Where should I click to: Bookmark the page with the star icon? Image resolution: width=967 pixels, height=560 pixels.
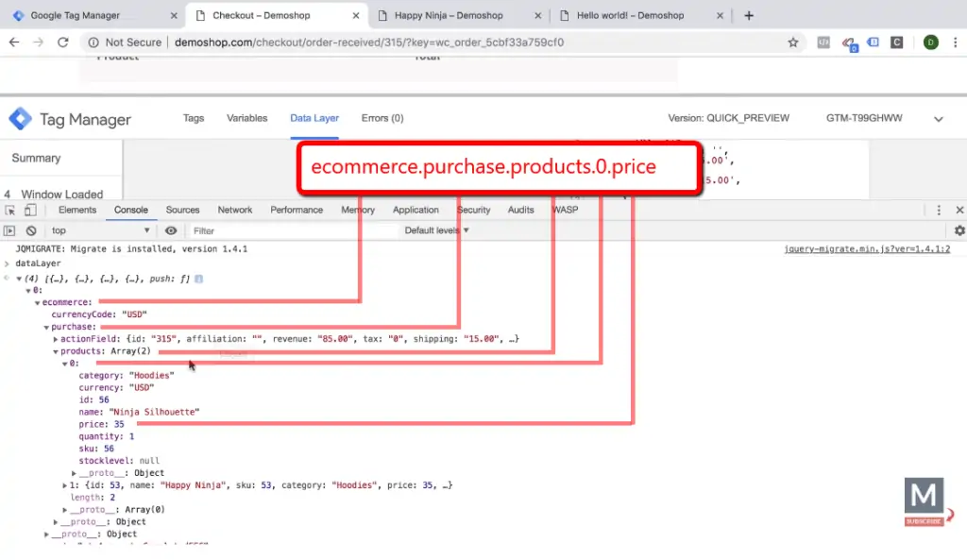pyautogui.click(x=792, y=42)
